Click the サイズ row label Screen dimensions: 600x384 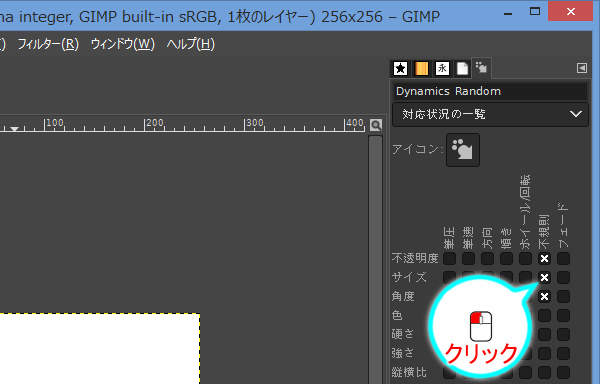[409, 277]
